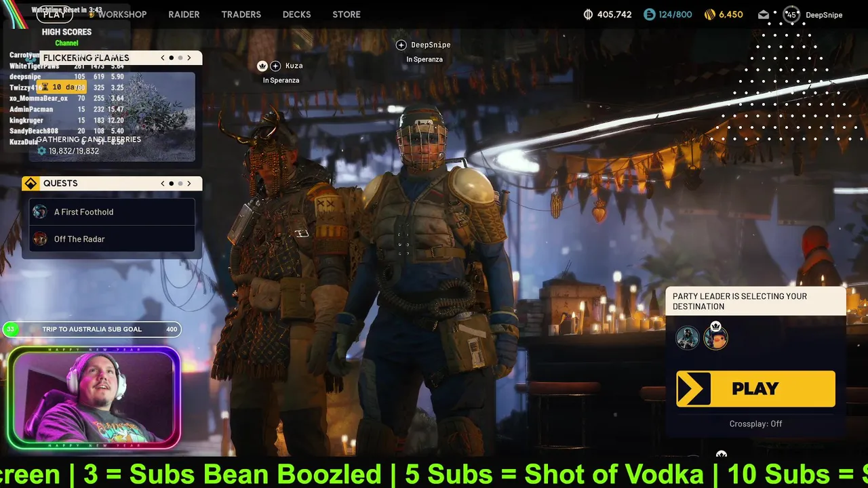The image size is (868, 488).
Task: Click the hourglass 10 days timer badge
Action: click(x=63, y=87)
